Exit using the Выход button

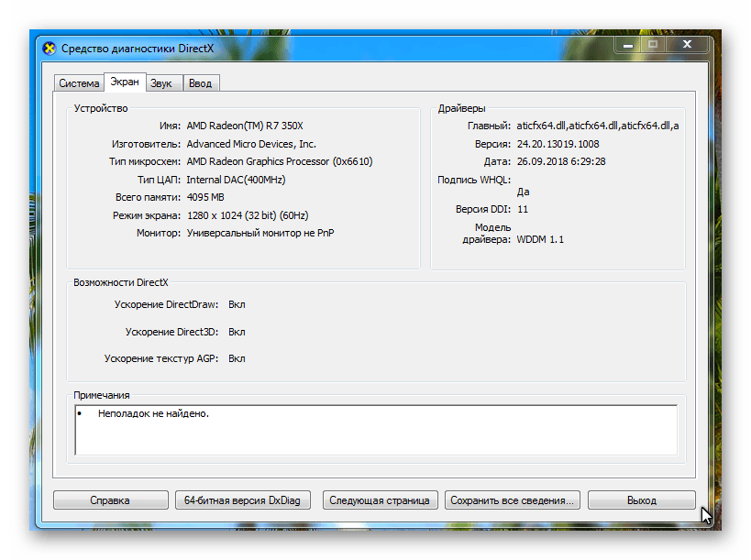click(641, 500)
